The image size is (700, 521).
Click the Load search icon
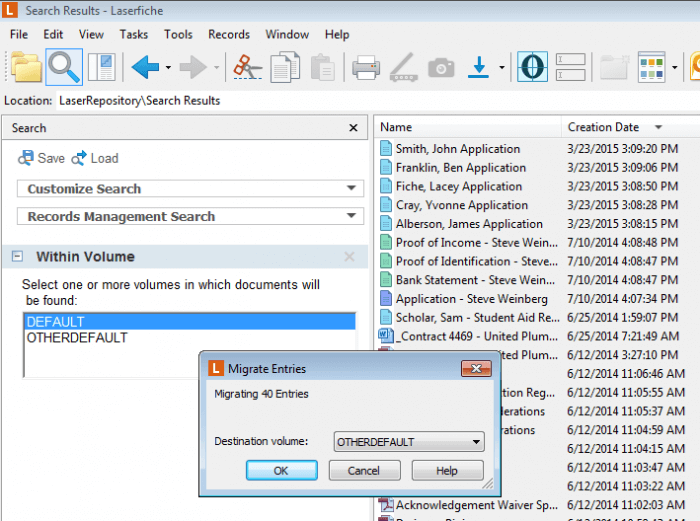[x=79, y=158]
